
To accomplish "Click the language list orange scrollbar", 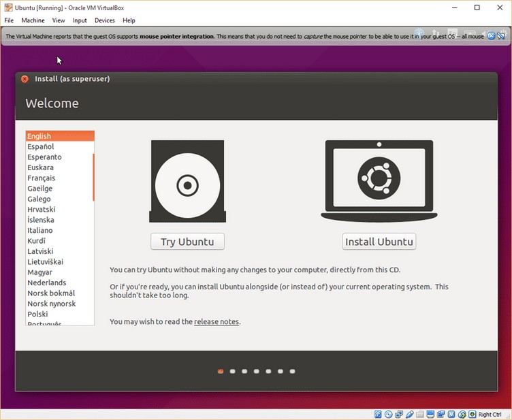I will pyautogui.click(x=93, y=177).
